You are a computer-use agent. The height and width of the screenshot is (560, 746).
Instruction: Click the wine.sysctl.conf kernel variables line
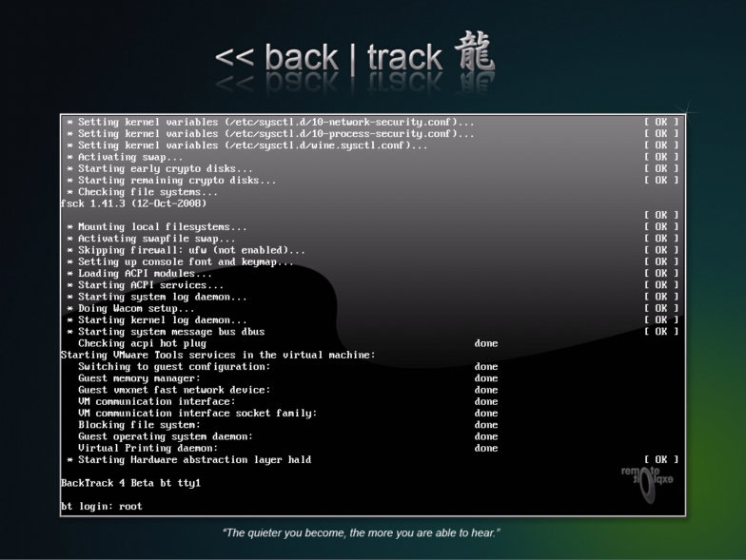(x=247, y=145)
